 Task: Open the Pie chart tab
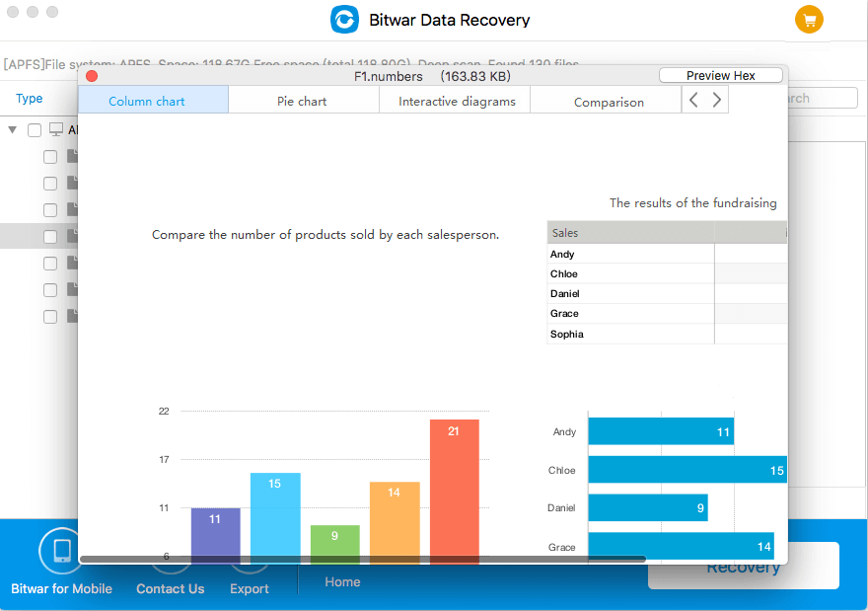[304, 100]
